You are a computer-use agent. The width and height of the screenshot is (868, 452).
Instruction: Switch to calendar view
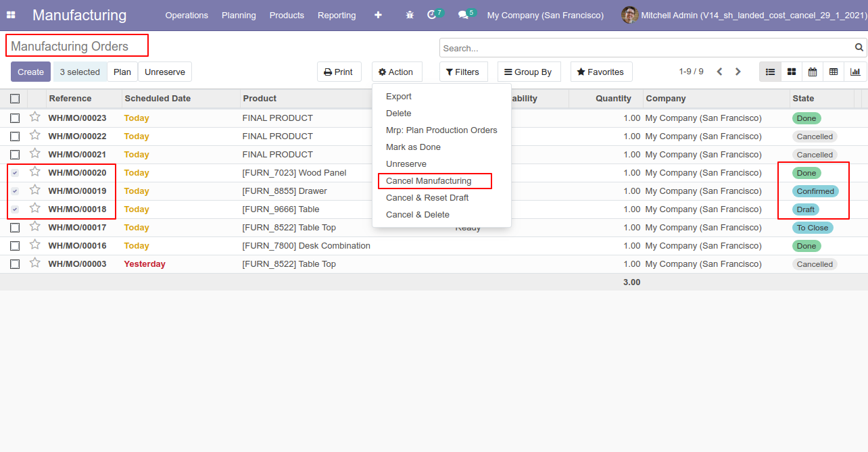click(813, 72)
